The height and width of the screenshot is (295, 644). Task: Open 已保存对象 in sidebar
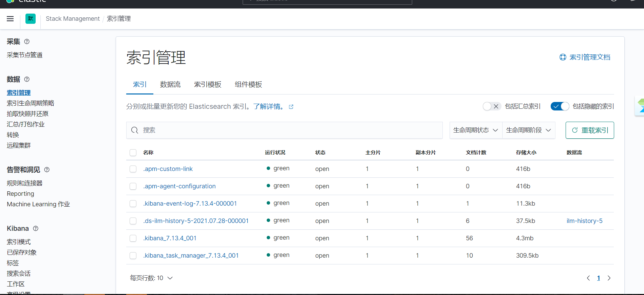tap(22, 252)
